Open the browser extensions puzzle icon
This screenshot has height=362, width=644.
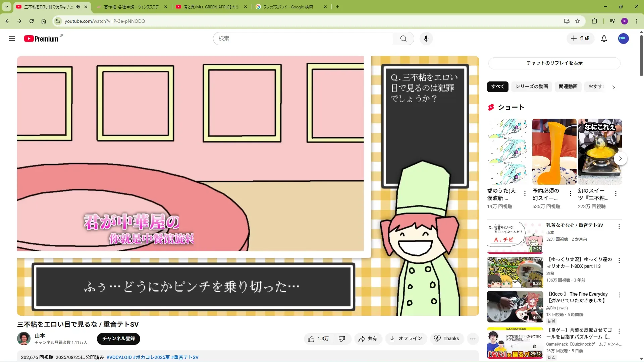594,21
